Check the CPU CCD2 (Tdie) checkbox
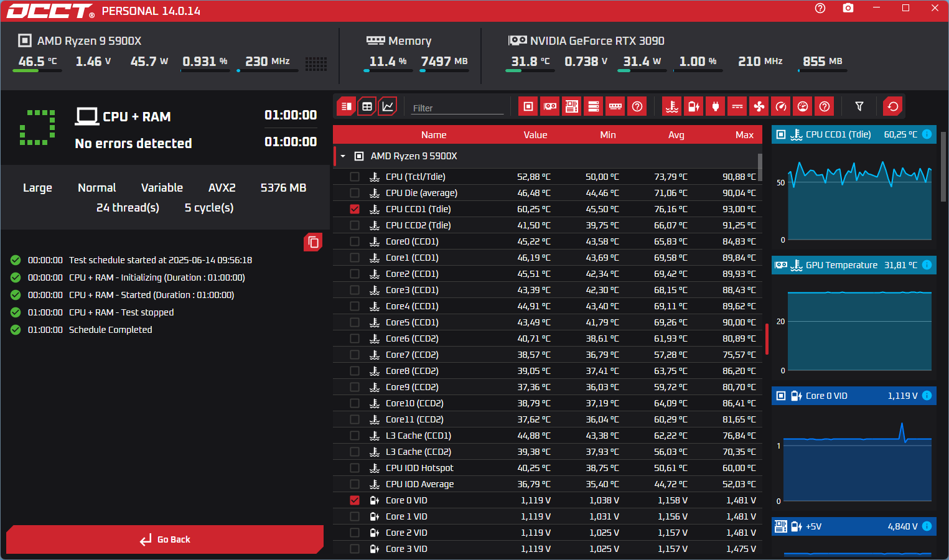The image size is (949, 560). [x=355, y=225]
